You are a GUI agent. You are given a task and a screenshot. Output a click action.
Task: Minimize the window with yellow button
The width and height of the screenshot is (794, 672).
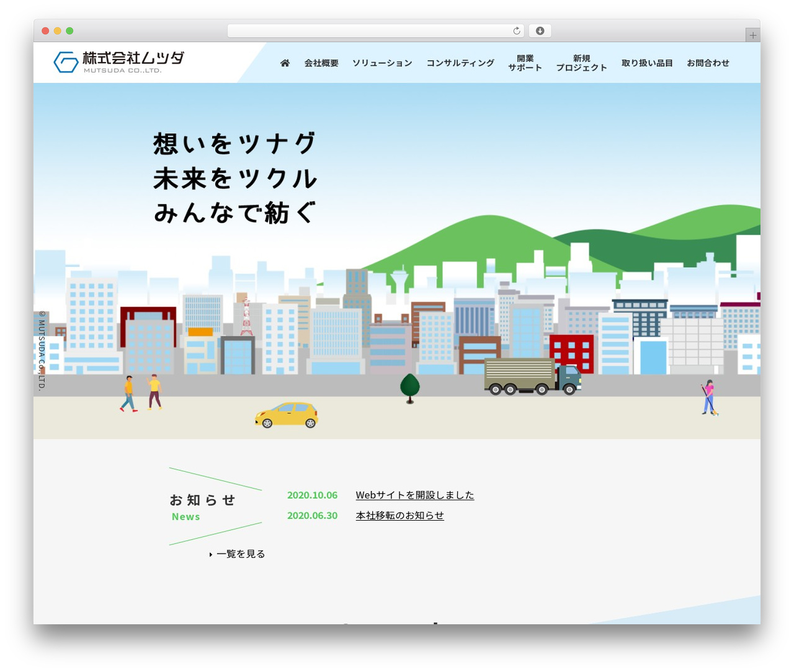point(57,31)
